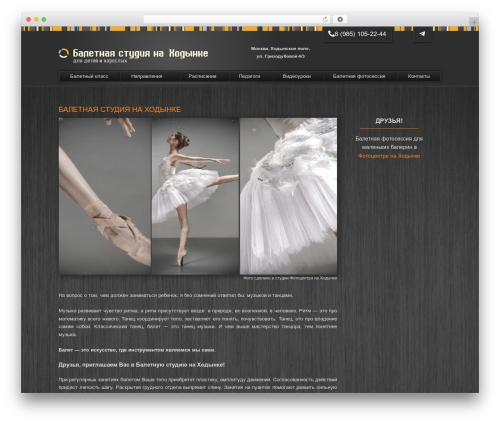Click the browser reload icon
Viewport: 500px width, 423px height.
[x=325, y=20]
